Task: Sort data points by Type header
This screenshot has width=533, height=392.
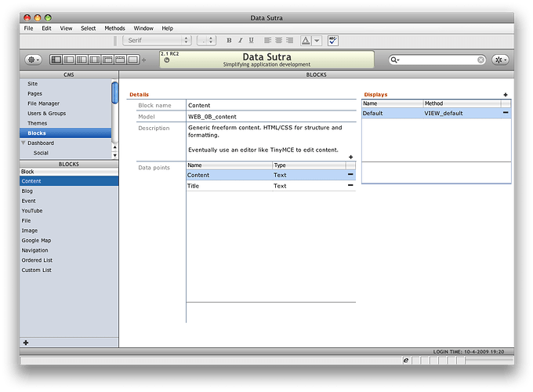Action: [x=310, y=165]
